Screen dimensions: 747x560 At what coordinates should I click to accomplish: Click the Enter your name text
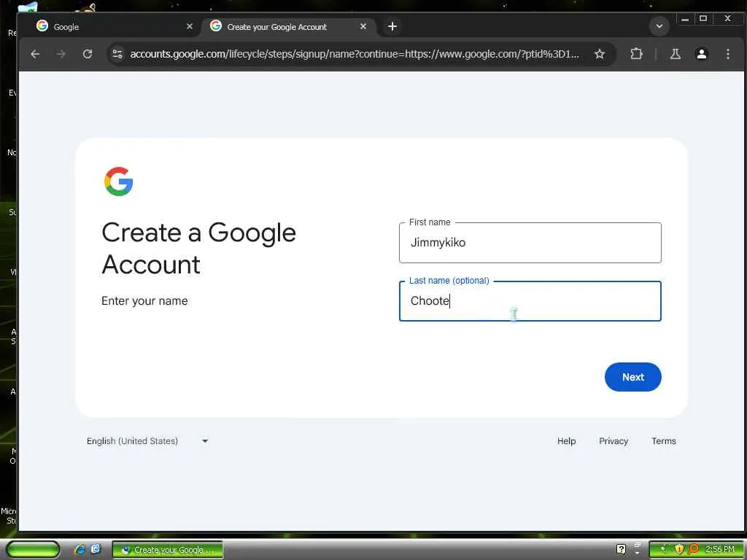tap(144, 301)
